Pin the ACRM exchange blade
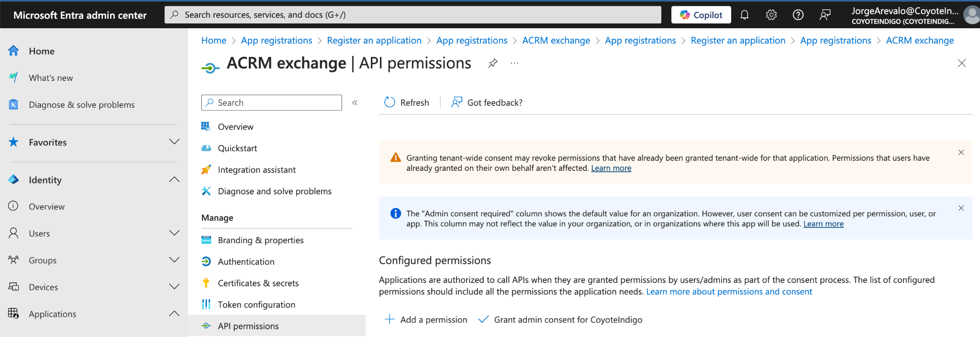This screenshot has width=980, height=337. pos(492,63)
